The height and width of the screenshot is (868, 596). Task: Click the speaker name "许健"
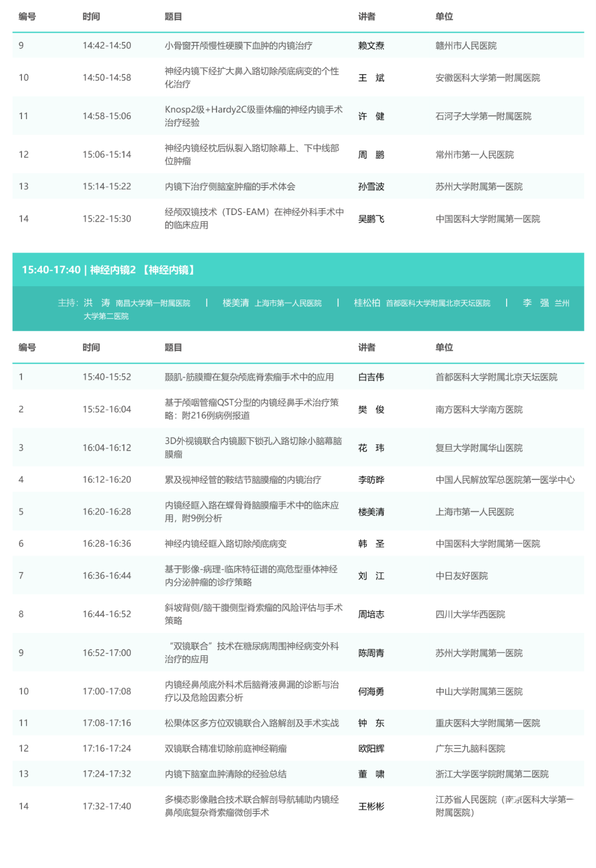coord(371,116)
